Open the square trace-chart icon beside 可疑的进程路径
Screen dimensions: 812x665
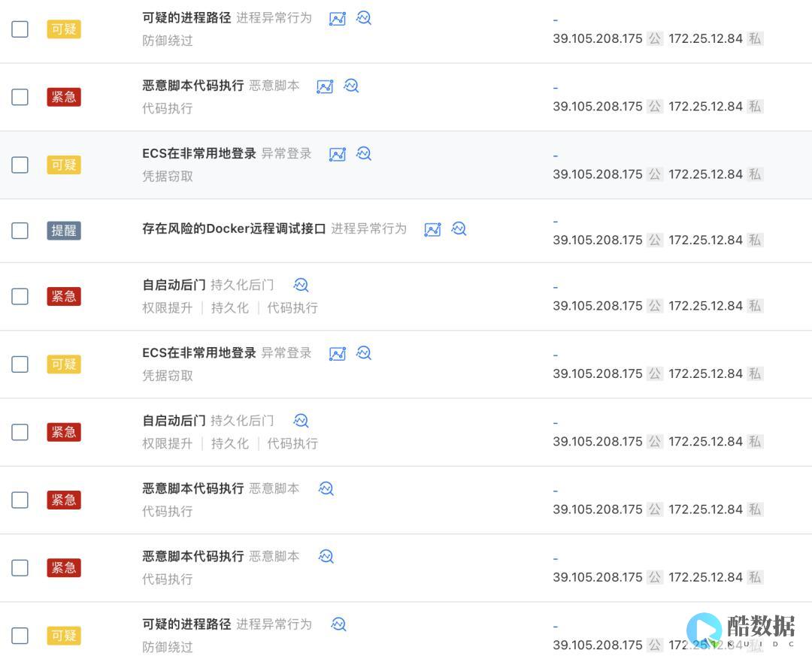[338, 19]
